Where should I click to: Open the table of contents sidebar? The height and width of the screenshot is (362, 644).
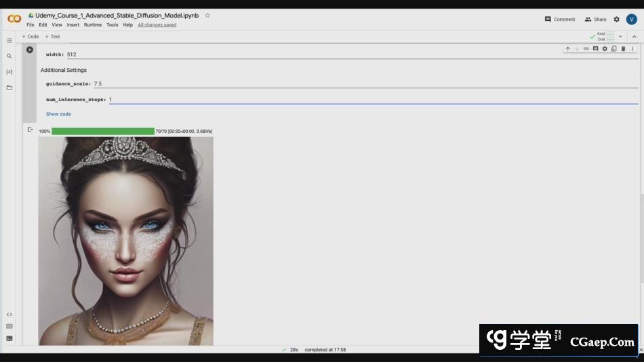[9, 41]
